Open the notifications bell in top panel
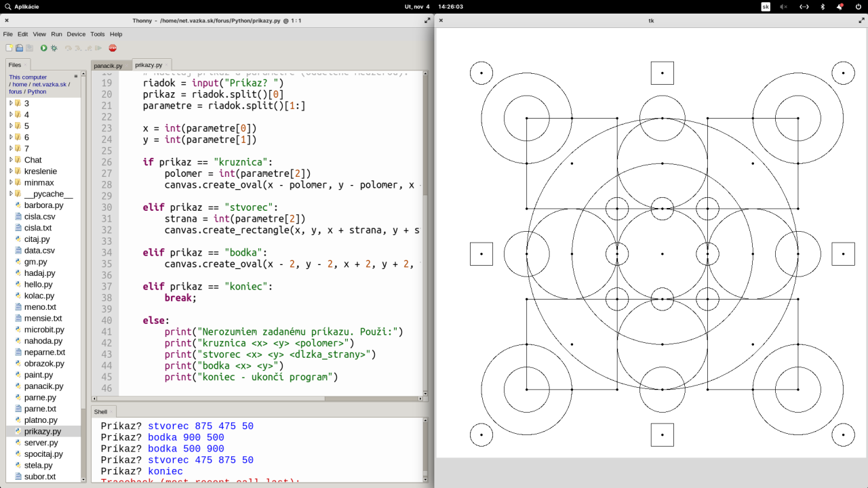 [x=840, y=7]
